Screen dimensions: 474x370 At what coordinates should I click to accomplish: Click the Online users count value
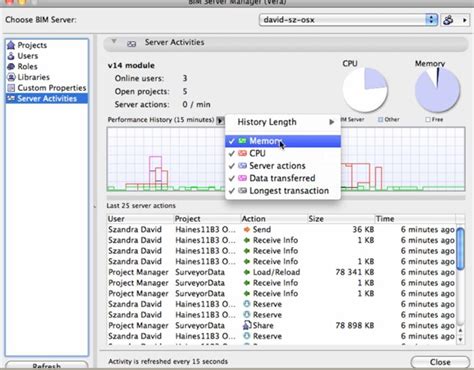[185, 78]
